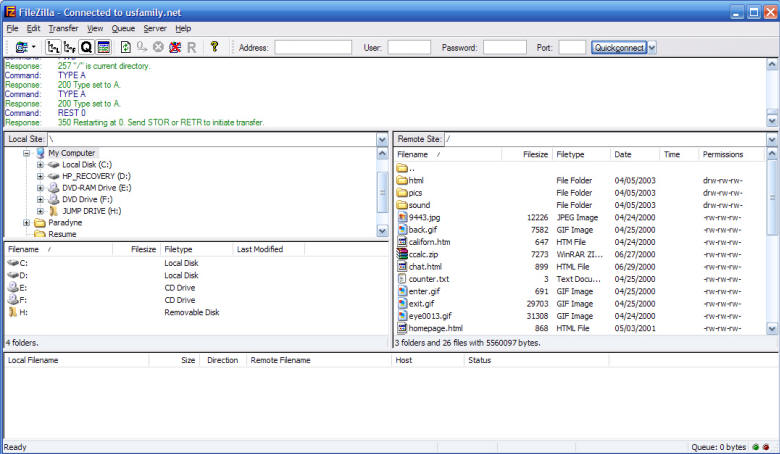The height and width of the screenshot is (454, 780).
Task: Open the Quickconnect history dropdown arrow
Action: tap(652, 48)
